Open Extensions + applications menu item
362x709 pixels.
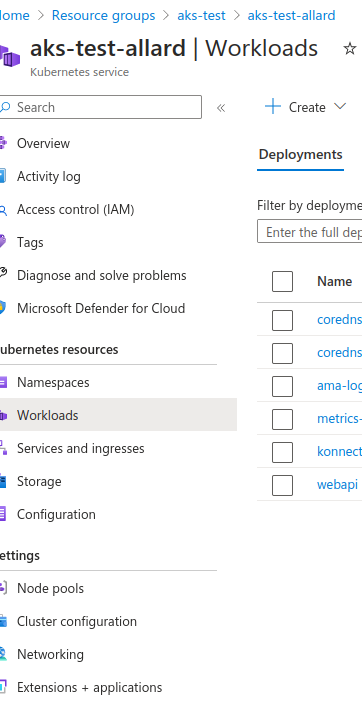(x=89, y=687)
